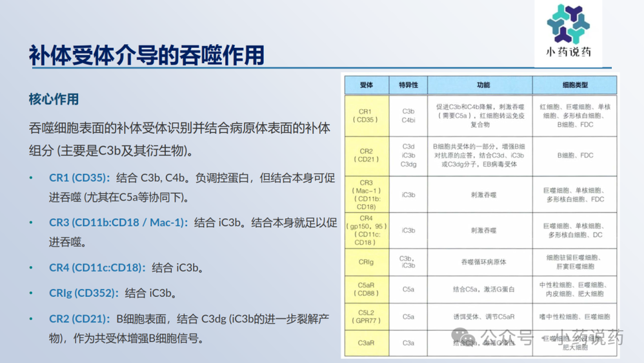The image size is (644, 363).
Task: Click the blue bullet label CR2 (CD21):
Action: point(79,318)
